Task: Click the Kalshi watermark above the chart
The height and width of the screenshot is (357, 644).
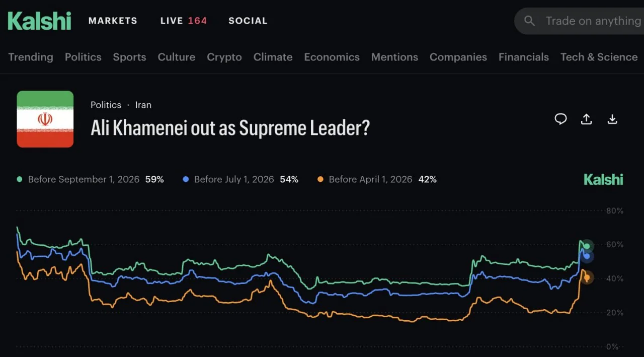Action: coord(603,179)
